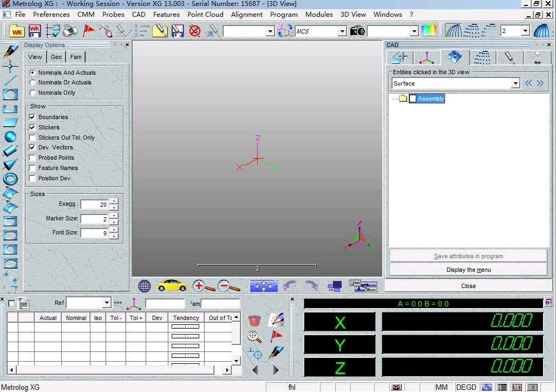
Task: Select the point feature tool
Action: (x=10, y=66)
